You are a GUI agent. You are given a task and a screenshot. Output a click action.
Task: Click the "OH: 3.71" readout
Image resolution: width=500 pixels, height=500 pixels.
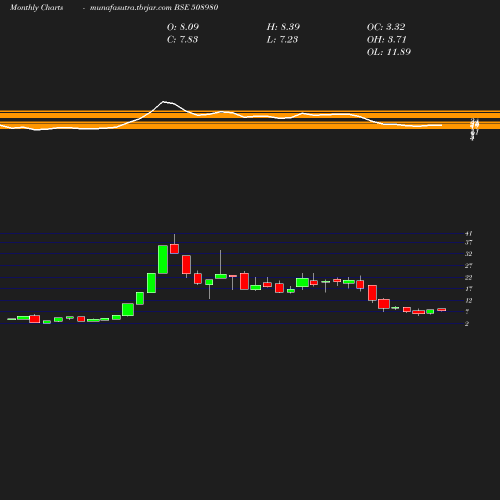pyautogui.click(x=387, y=39)
